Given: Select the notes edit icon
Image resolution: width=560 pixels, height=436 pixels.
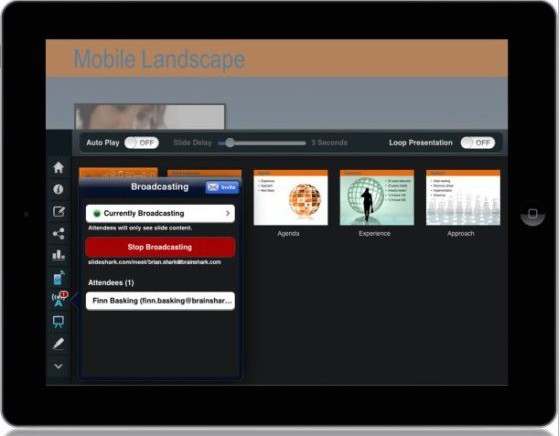Looking at the screenshot, I should [59, 211].
